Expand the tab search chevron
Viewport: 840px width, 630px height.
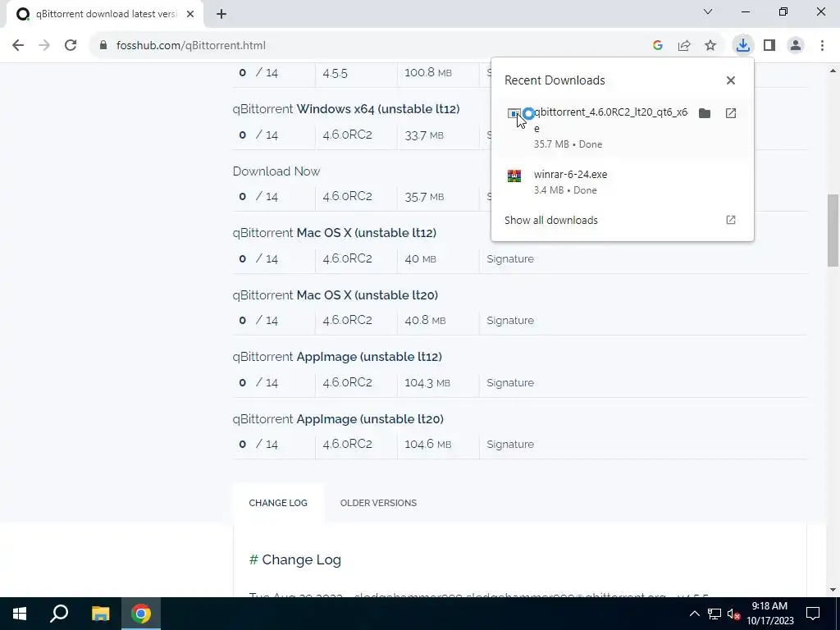coord(708,11)
